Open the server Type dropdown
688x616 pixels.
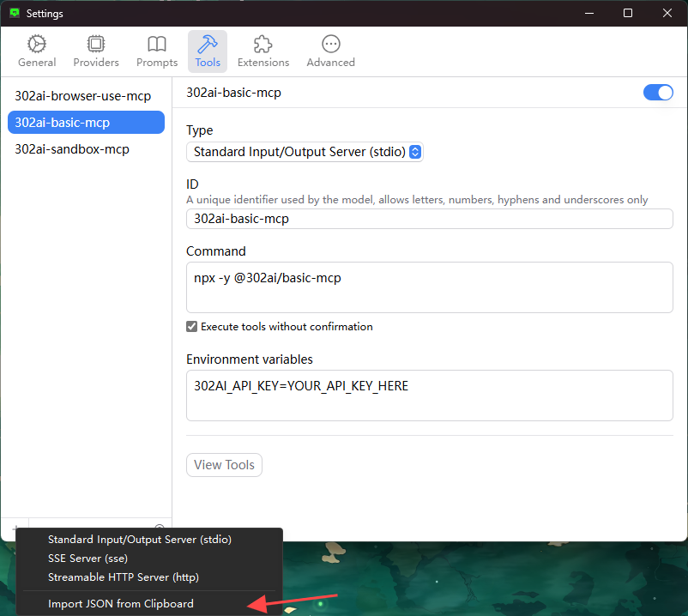point(305,152)
